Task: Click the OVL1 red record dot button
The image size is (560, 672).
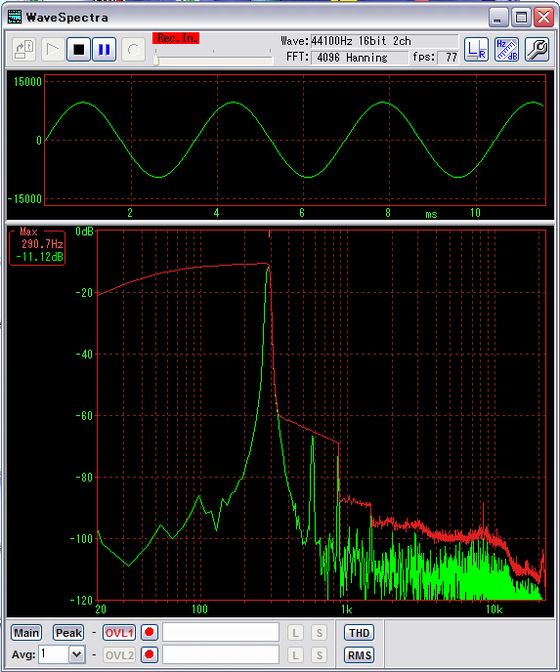Action: pyautogui.click(x=149, y=632)
